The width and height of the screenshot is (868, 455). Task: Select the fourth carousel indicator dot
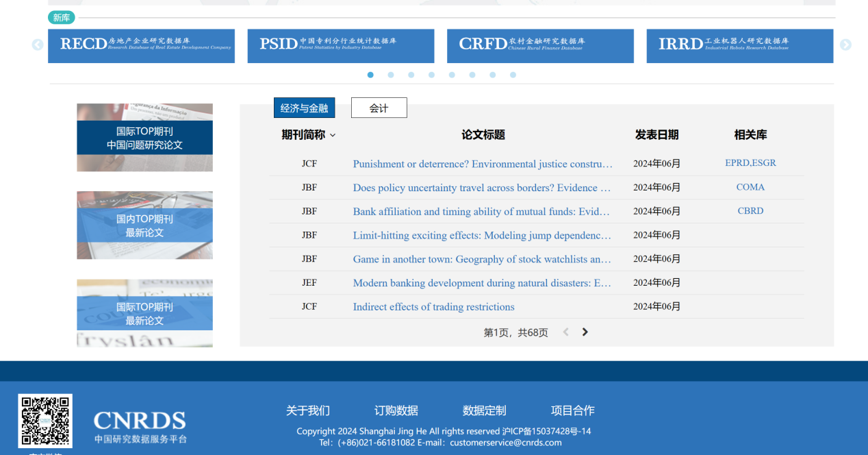pyautogui.click(x=431, y=75)
